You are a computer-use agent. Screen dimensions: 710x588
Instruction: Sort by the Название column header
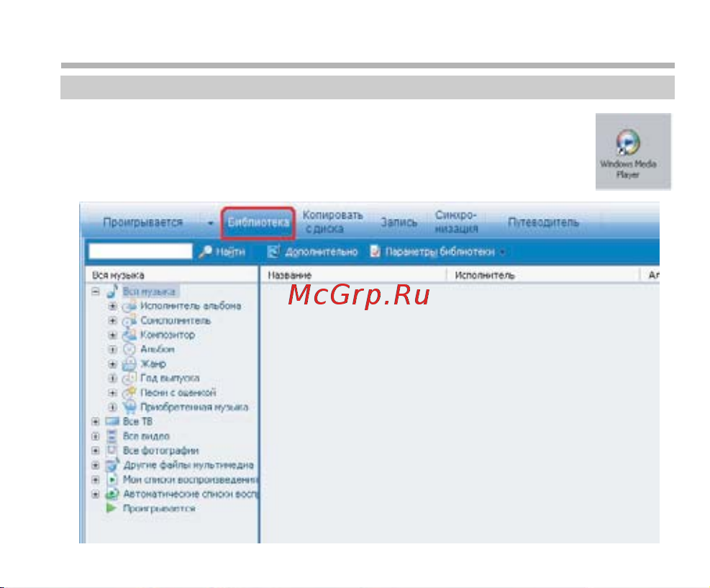[290, 275]
